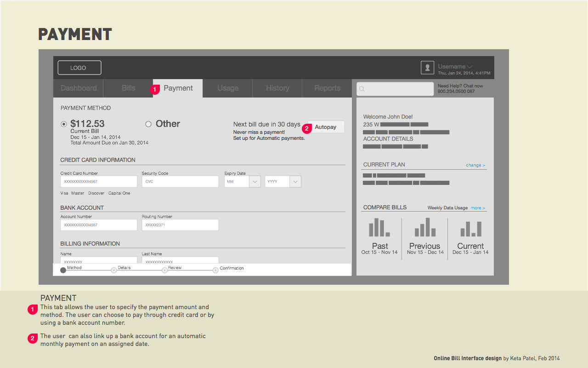Screen dimensions: 588x368
Task: Click the search magnifier icon
Action: tap(362, 89)
